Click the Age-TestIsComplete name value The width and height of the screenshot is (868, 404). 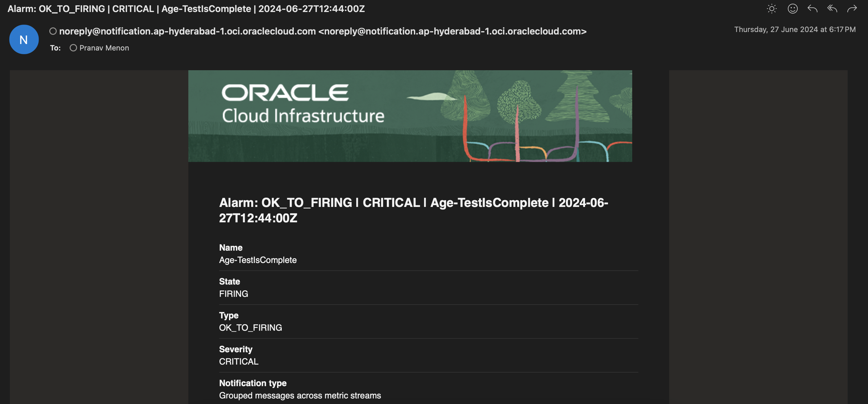pos(257,260)
